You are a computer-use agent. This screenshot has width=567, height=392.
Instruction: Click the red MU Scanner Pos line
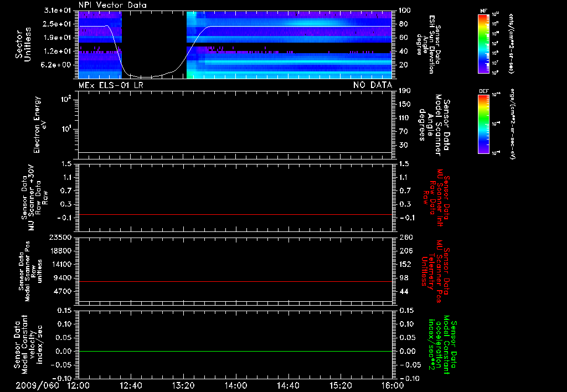235,282
